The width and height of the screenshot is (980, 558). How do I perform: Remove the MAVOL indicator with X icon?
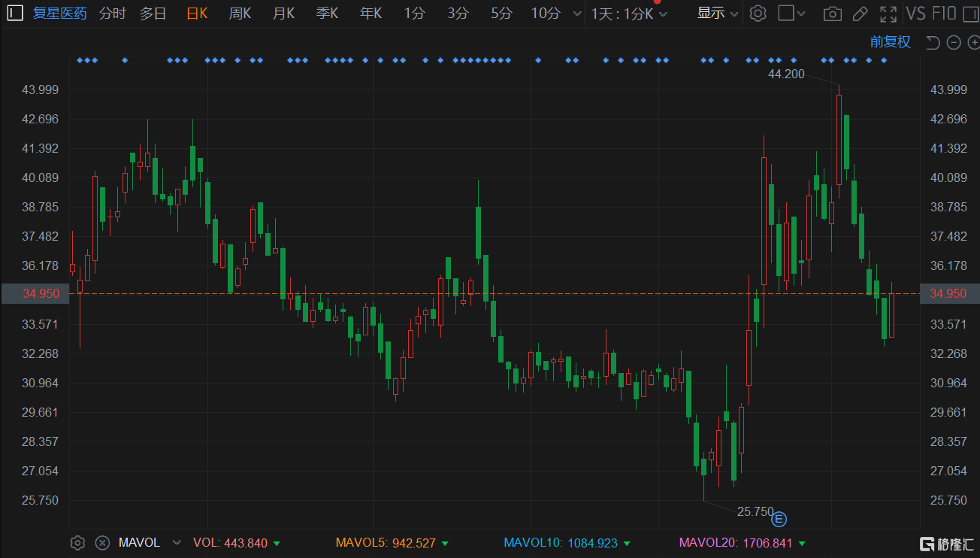pyautogui.click(x=103, y=542)
